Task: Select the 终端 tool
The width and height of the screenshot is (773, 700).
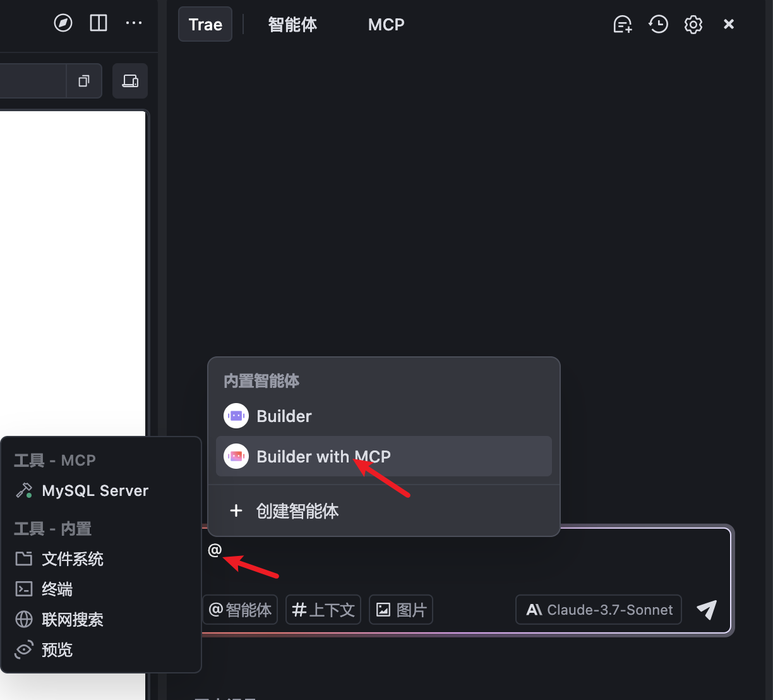Action: pyautogui.click(x=101, y=589)
